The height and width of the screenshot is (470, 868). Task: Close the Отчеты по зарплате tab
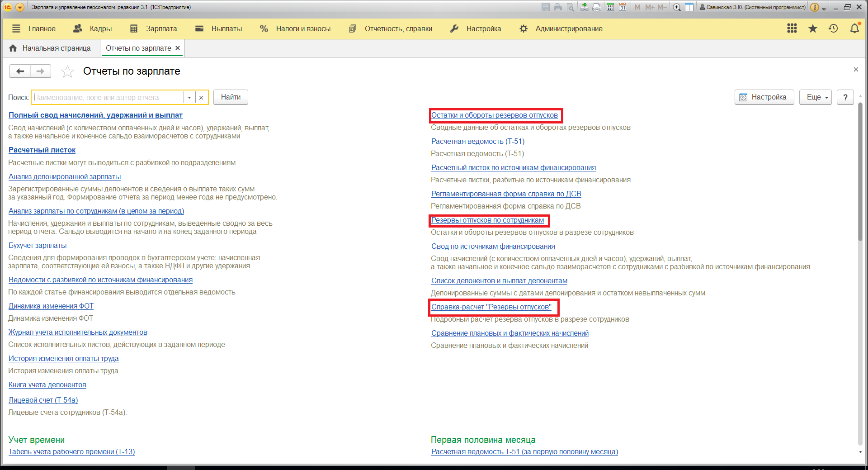point(178,48)
